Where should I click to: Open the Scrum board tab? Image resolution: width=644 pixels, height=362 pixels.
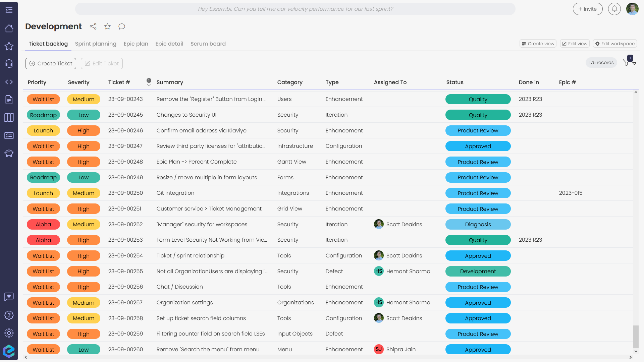[x=208, y=44]
